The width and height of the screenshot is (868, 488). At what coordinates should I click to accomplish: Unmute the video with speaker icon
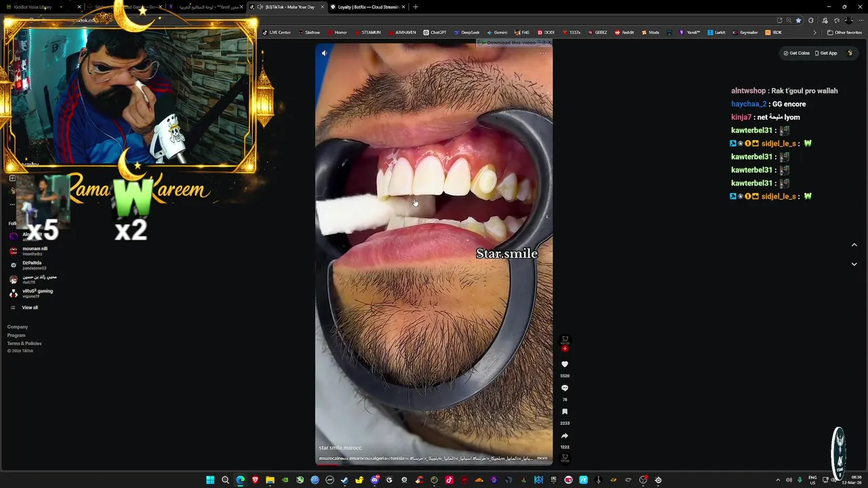[324, 53]
